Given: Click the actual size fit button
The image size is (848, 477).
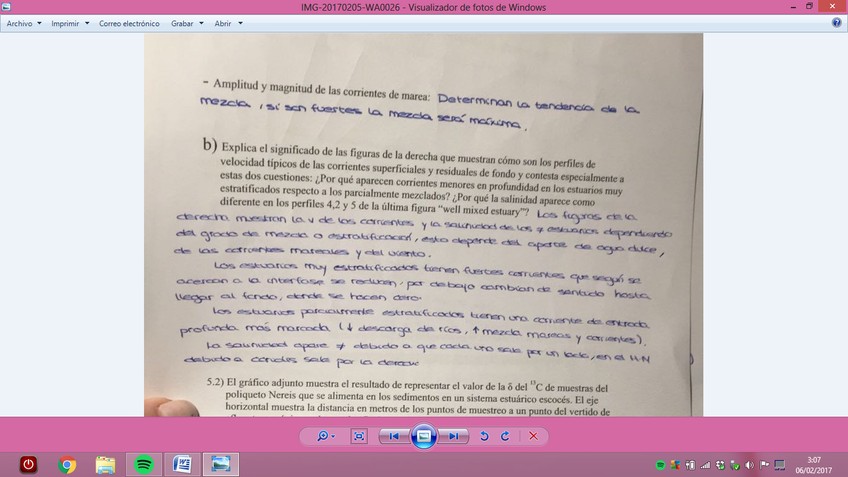Looking at the screenshot, I should (359, 436).
